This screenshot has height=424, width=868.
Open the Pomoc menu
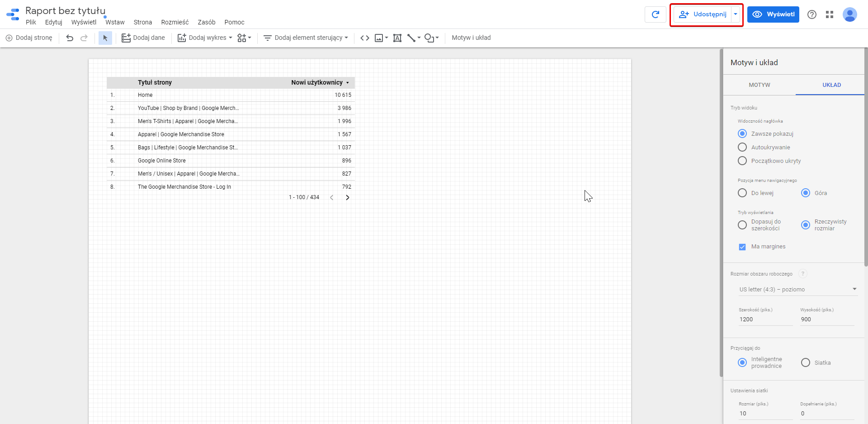pos(234,22)
